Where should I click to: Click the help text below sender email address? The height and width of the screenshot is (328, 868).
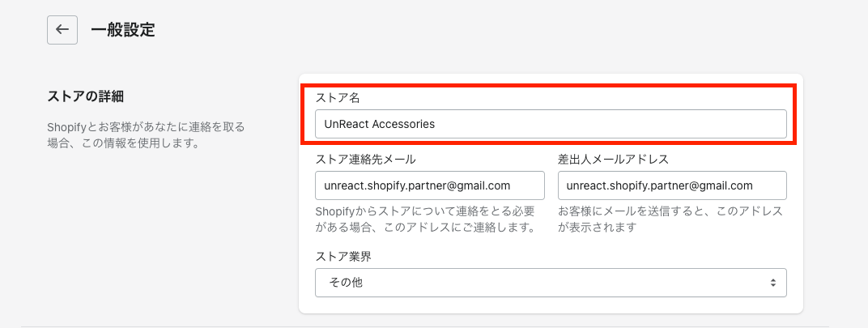(670, 219)
